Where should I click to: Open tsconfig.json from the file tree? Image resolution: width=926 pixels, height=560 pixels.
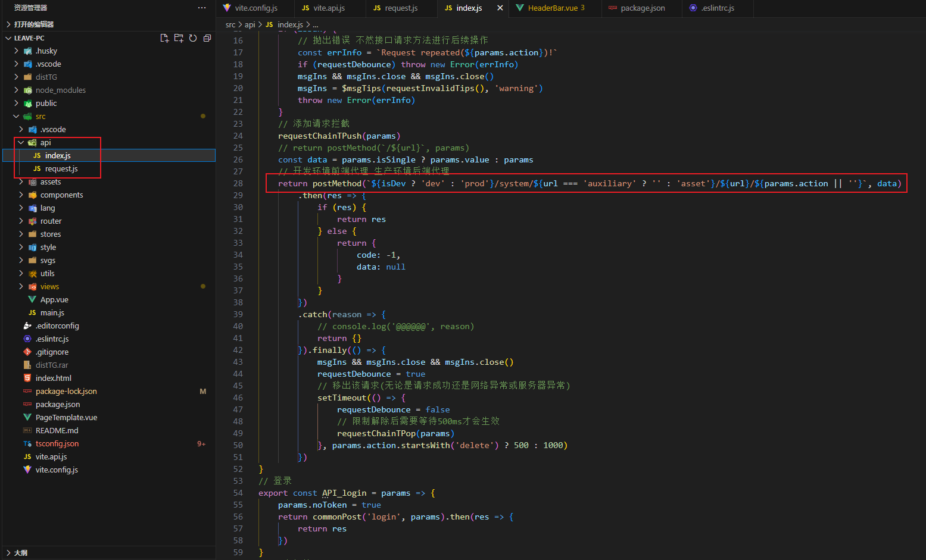click(57, 443)
